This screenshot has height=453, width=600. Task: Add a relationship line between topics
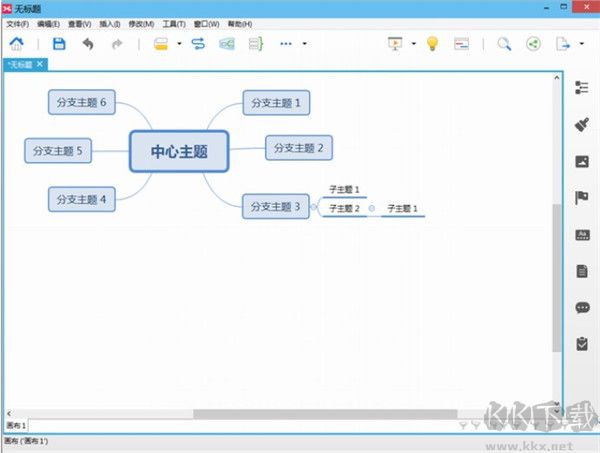click(198, 44)
